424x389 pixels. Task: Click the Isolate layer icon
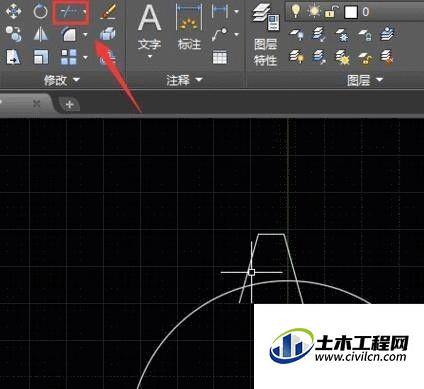(x=319, y=35)
